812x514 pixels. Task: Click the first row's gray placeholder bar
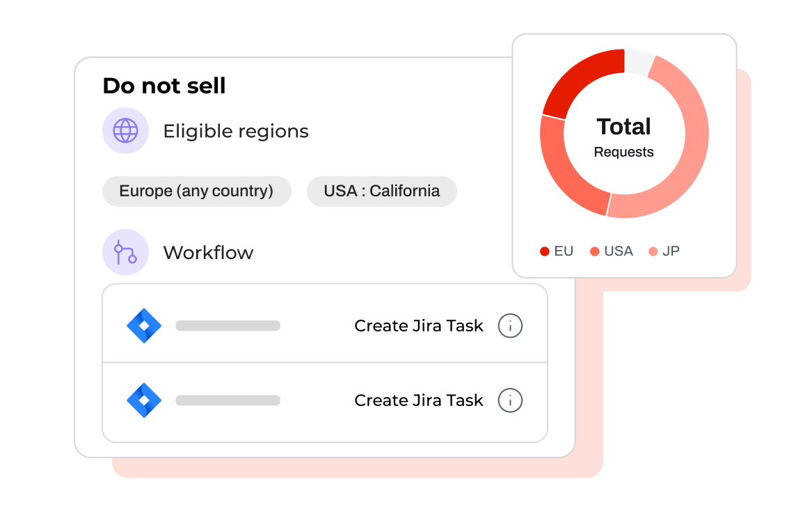click(228, 325)
